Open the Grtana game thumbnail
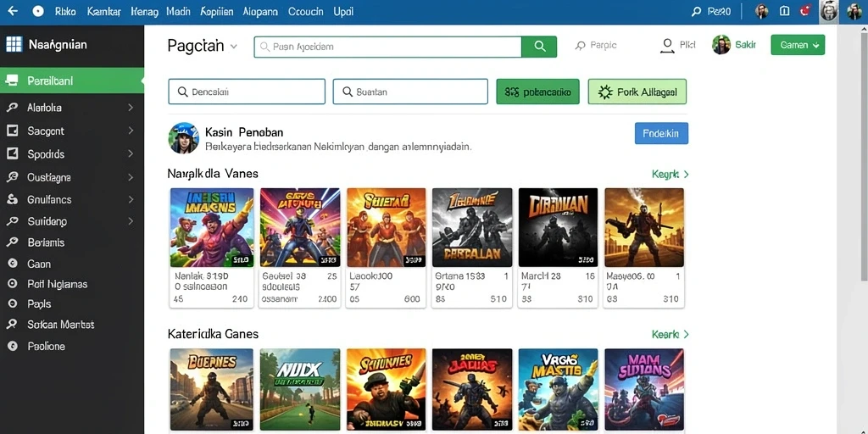This screenshot has width=868, height=434. (x=472, y=227)
